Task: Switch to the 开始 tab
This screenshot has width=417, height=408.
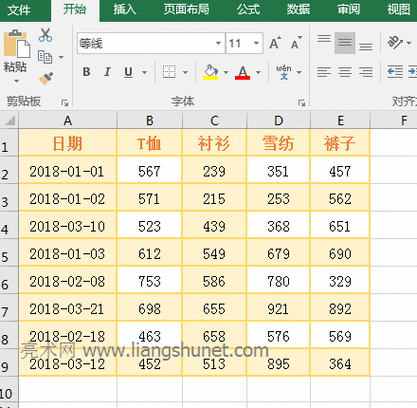Action: point(75,10)
